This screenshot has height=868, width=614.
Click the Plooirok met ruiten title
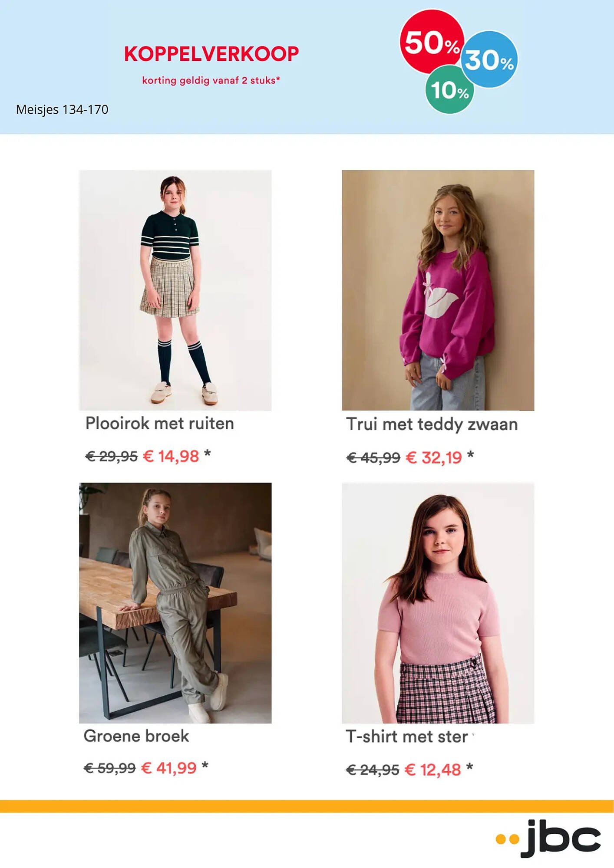point(160,423)
